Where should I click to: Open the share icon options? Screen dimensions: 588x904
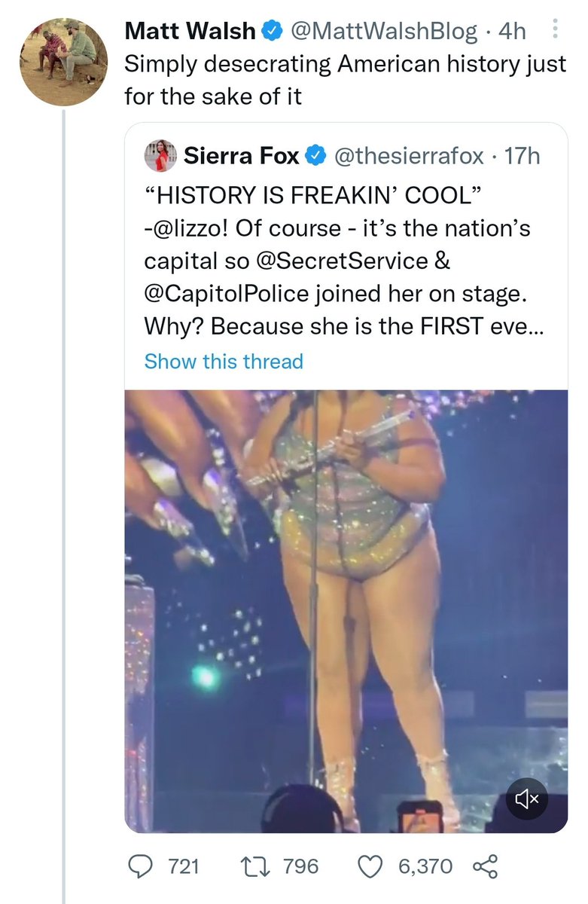coord(486,866)
